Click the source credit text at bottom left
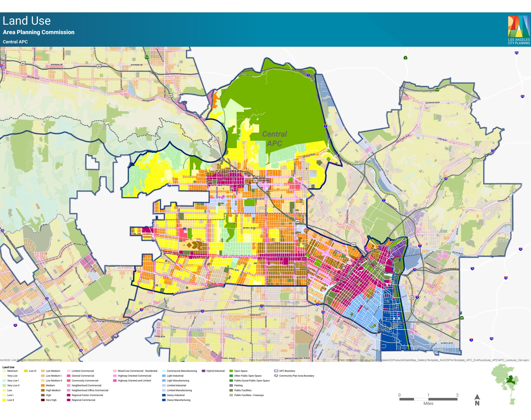Screen dimensions: 531x420 31,360
